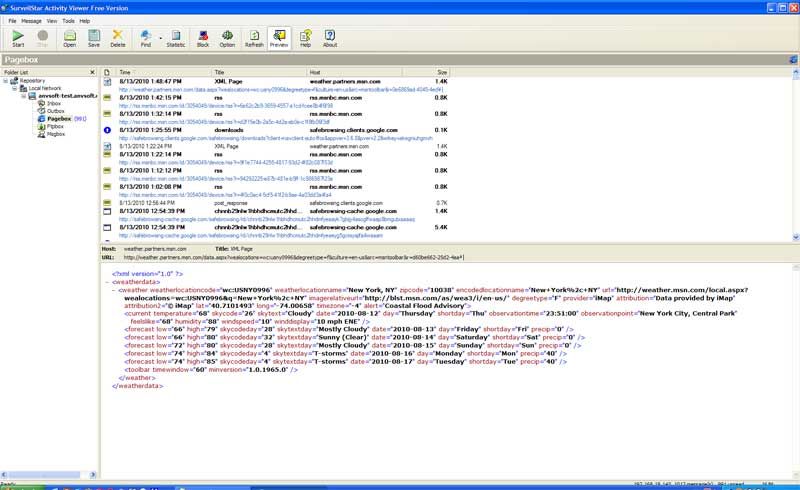Select the 1:25:55 PM downloads entry

pyautogui.click(x=276, y=130)
